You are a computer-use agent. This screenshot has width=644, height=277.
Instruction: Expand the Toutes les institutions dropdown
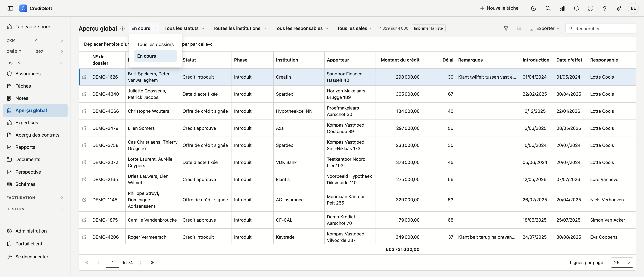point(239,29)
